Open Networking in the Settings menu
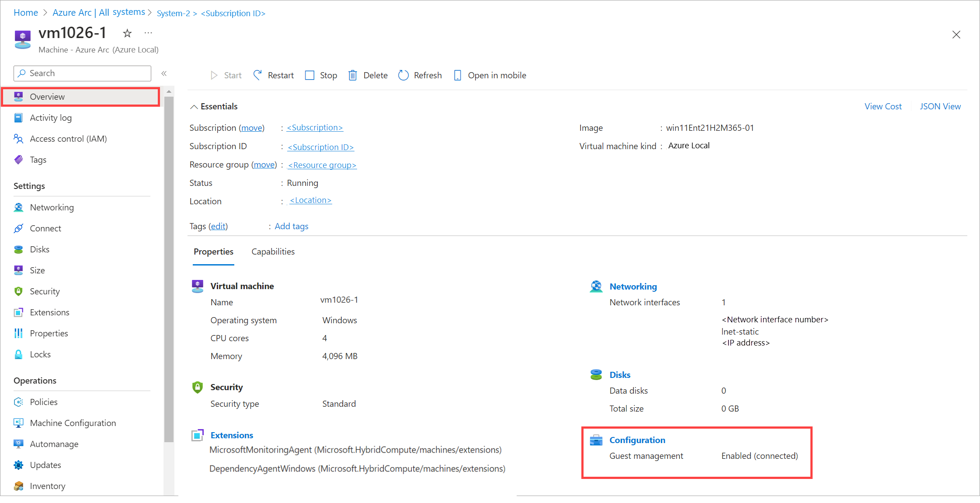The image size is (980, 503). tap(52, 207)
